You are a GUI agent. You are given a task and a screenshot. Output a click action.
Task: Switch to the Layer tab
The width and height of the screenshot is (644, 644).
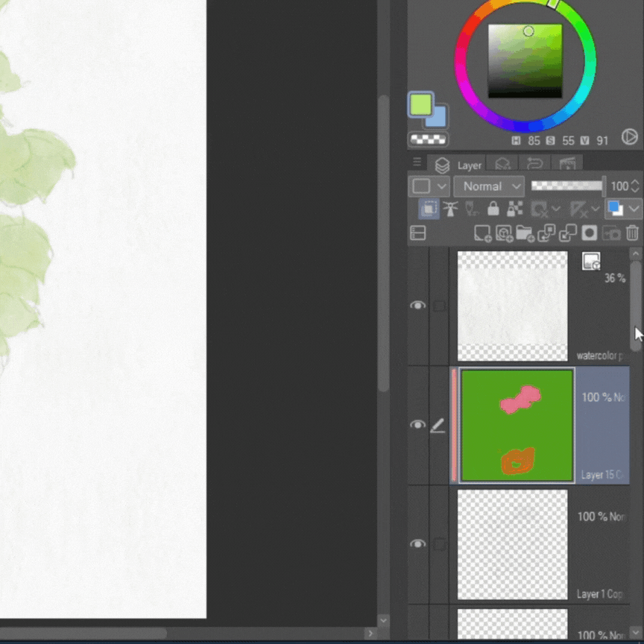click(457, 165)
